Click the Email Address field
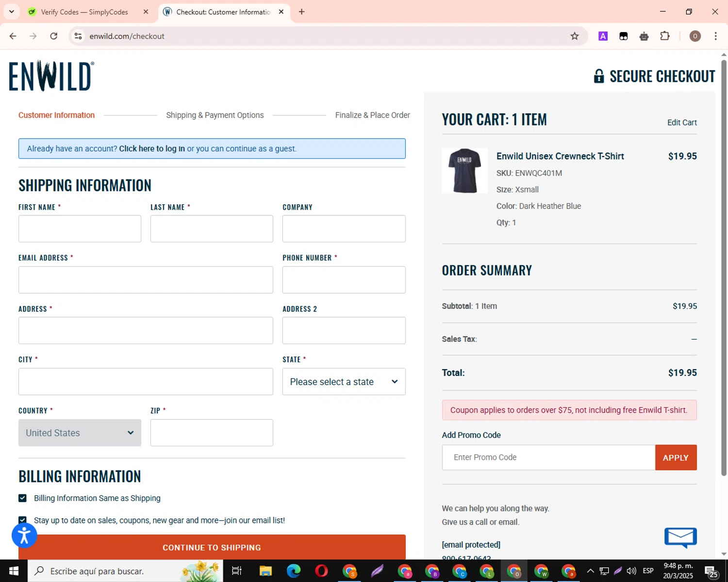The image size is (728, 582). click(x=146, y=280)
